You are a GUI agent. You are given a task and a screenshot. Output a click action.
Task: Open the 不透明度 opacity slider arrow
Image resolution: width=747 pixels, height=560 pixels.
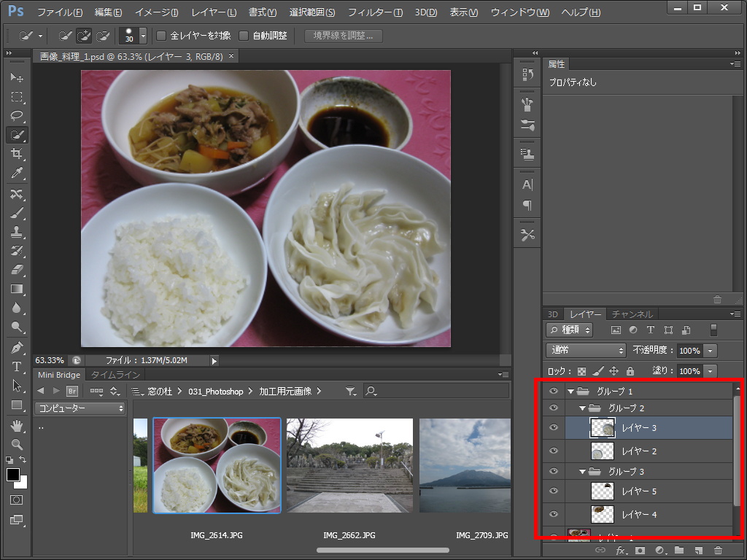click(710, 351)
